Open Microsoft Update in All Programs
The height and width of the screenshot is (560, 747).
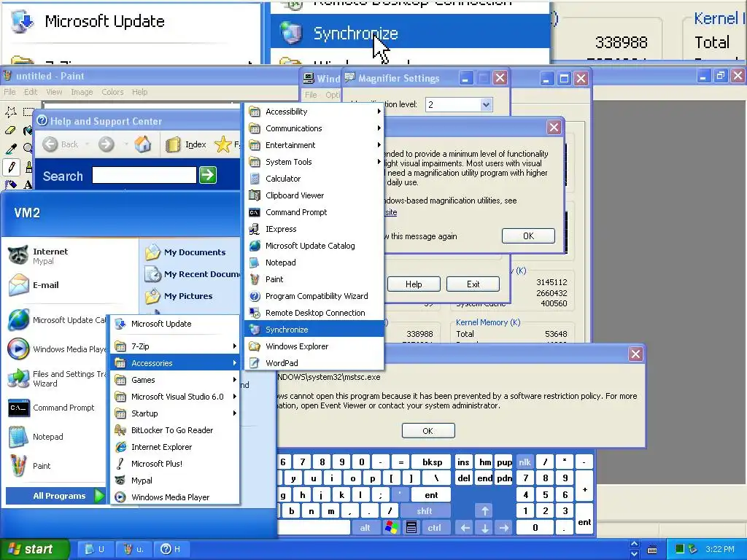[x=175, y=324]
